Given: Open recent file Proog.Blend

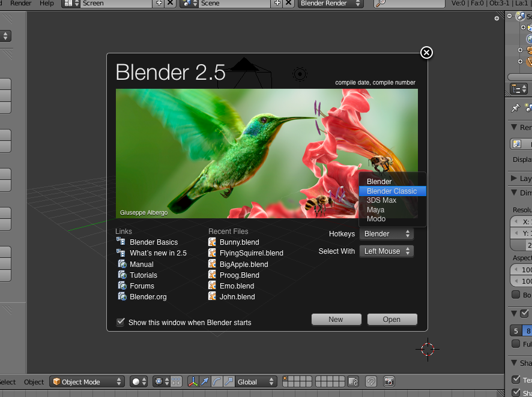Looking at the screenshot, I should (239, 275).
